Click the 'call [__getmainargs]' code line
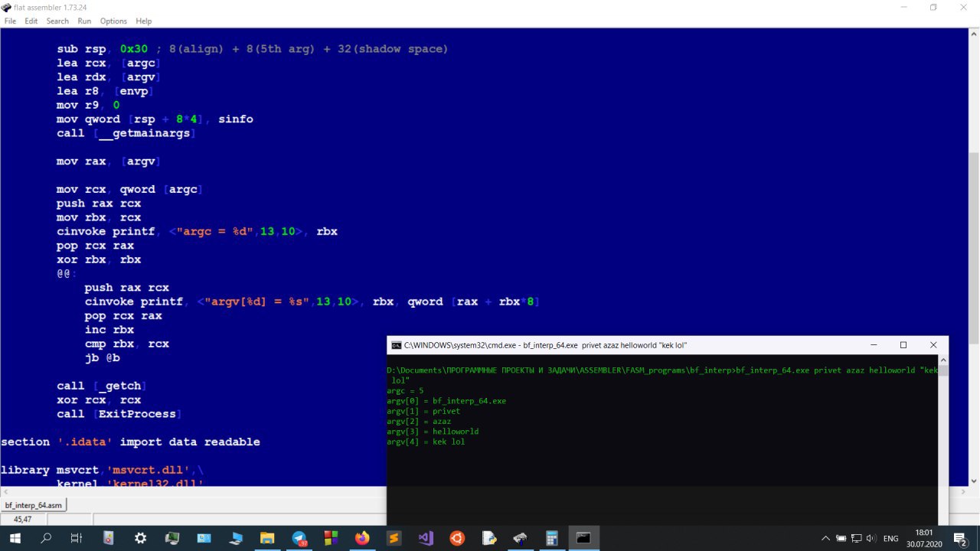Viewport: 980px width, 551px height. [x=126, y=133]
